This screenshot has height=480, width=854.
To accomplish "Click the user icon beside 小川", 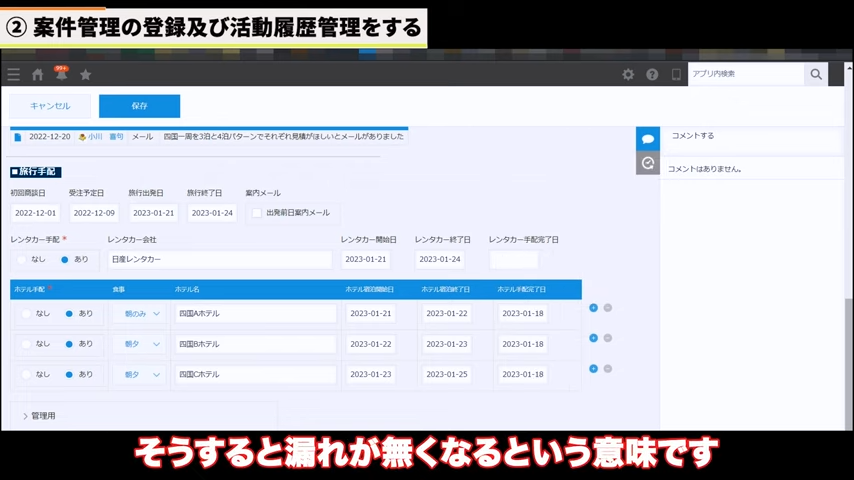I will [x=82, y=137].
